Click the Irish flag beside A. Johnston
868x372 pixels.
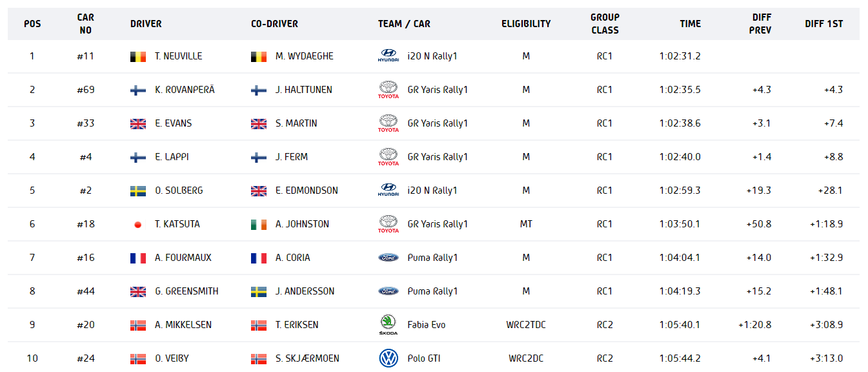tap(258, 224)
